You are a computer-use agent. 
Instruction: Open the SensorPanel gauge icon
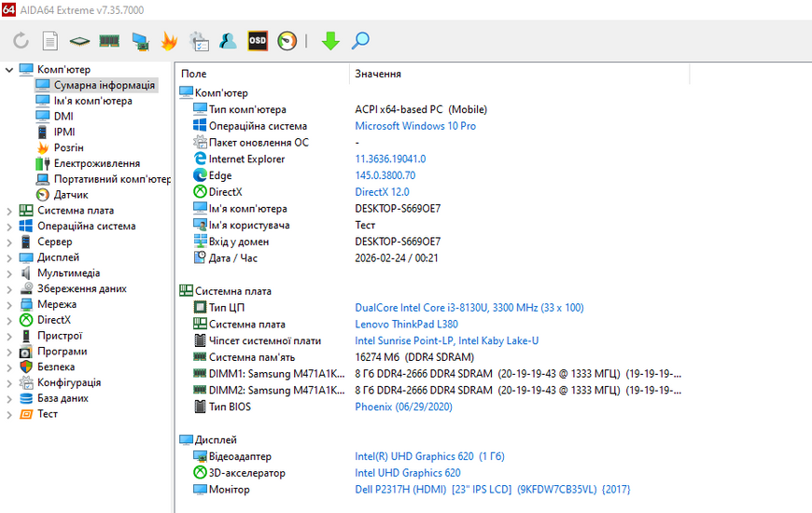click(x=287, y=41)
